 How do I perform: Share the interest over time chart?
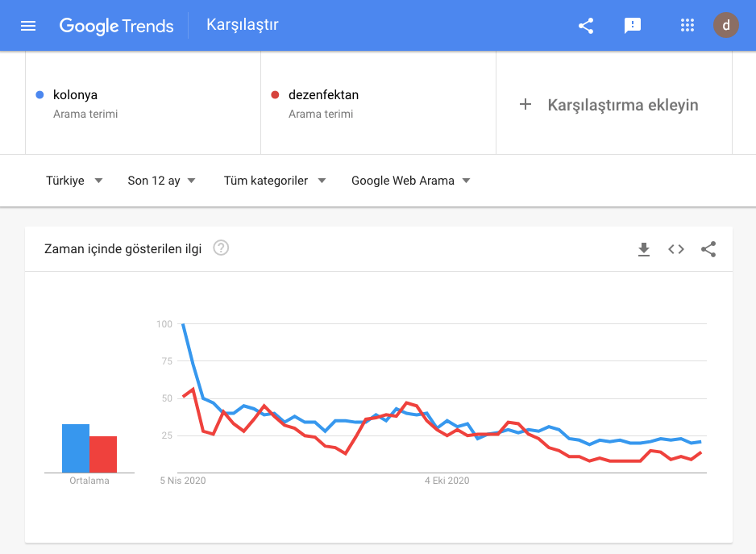[708, 249]
